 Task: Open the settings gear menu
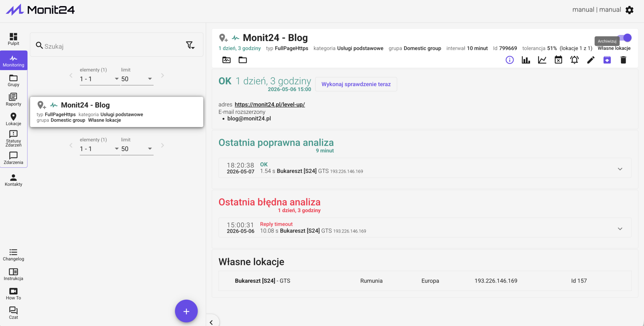629,10
